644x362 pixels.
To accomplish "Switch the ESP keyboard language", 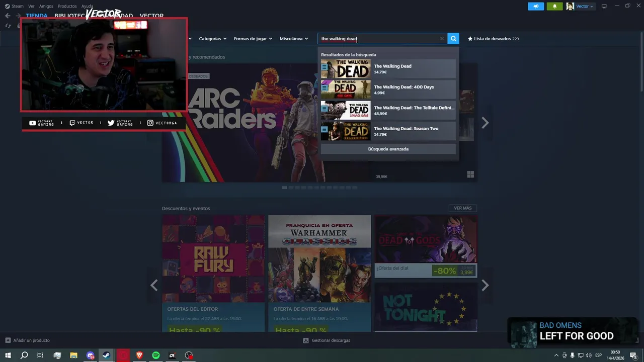I will [599, 355].
